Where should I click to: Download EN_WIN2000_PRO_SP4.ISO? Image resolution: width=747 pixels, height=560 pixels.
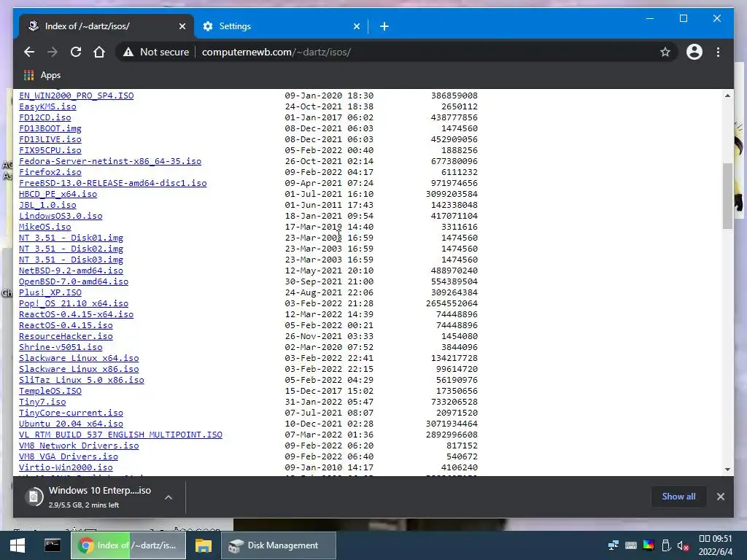[76, 96]
